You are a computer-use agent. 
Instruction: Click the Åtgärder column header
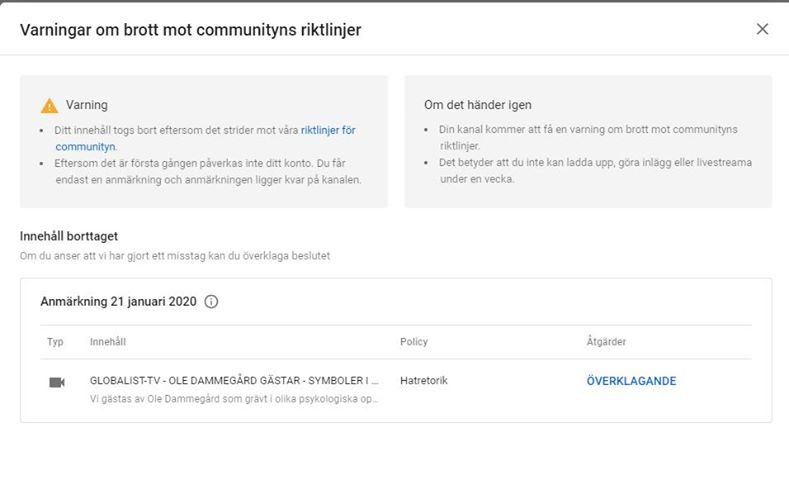[x=606, y=342]
